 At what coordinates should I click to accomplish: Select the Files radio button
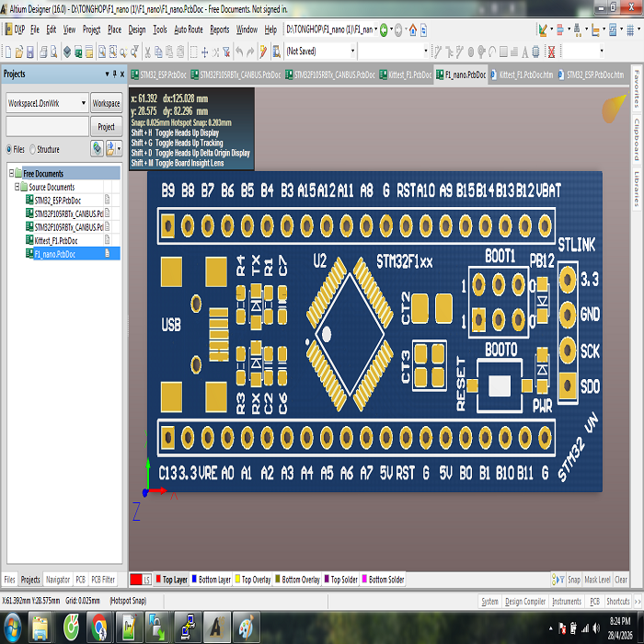point(8,149)
